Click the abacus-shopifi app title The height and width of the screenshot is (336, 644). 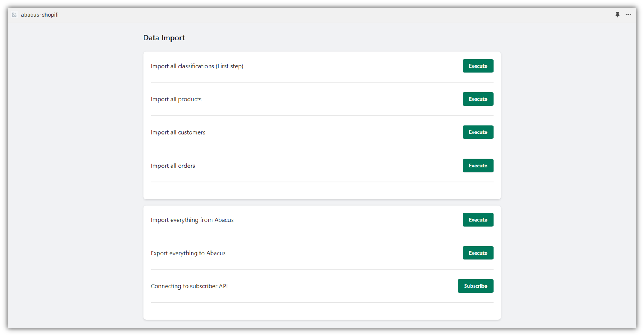click(x=40, y=15)
